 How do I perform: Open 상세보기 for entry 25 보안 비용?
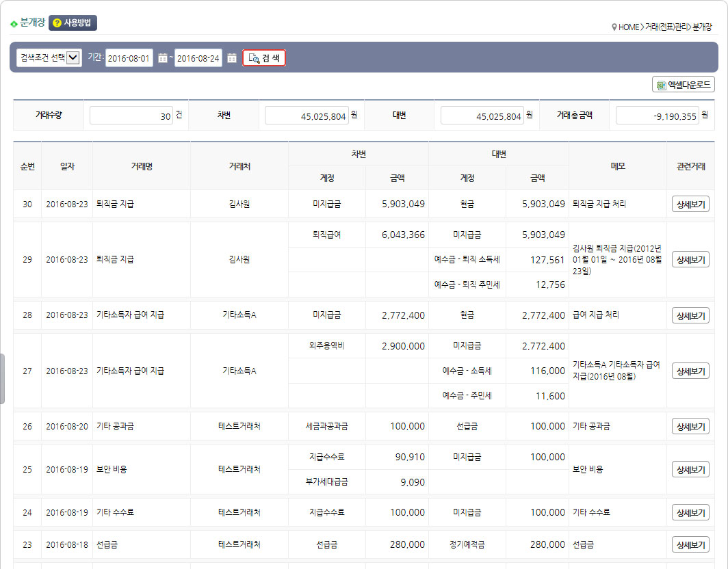[x=690, y=470]
